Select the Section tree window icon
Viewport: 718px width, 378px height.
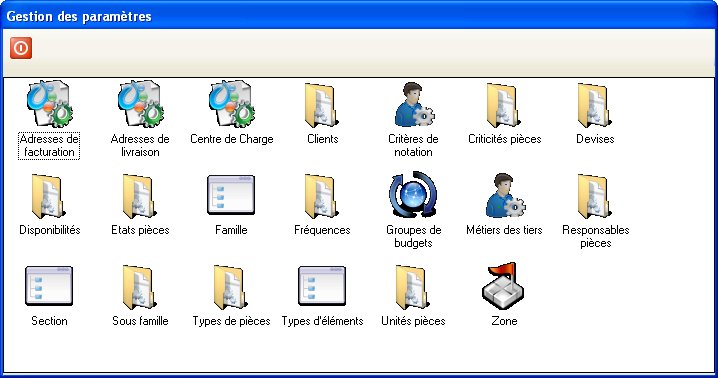[x=49, y=286]
